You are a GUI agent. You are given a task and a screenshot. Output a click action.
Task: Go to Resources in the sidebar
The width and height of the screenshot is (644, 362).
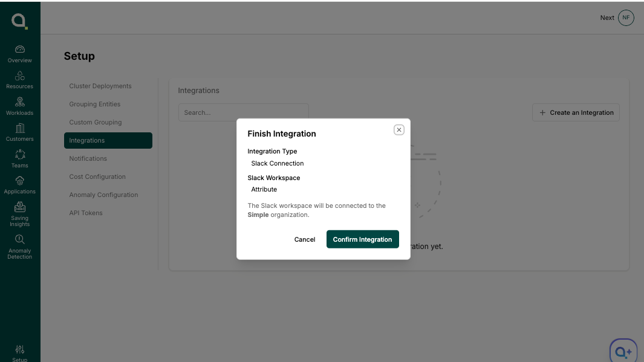point(20,80)
